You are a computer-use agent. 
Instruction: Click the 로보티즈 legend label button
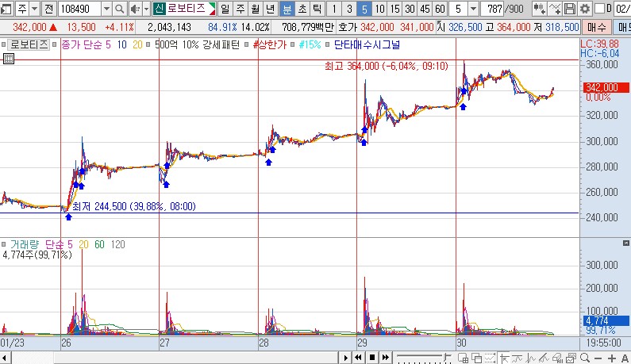click(29, 44)
